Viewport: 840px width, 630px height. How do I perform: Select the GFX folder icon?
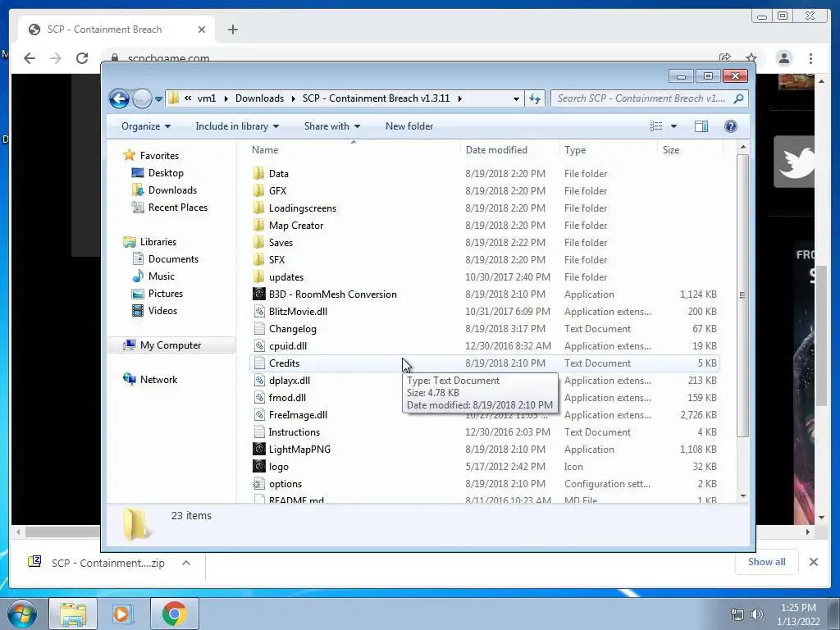[258, 190]
